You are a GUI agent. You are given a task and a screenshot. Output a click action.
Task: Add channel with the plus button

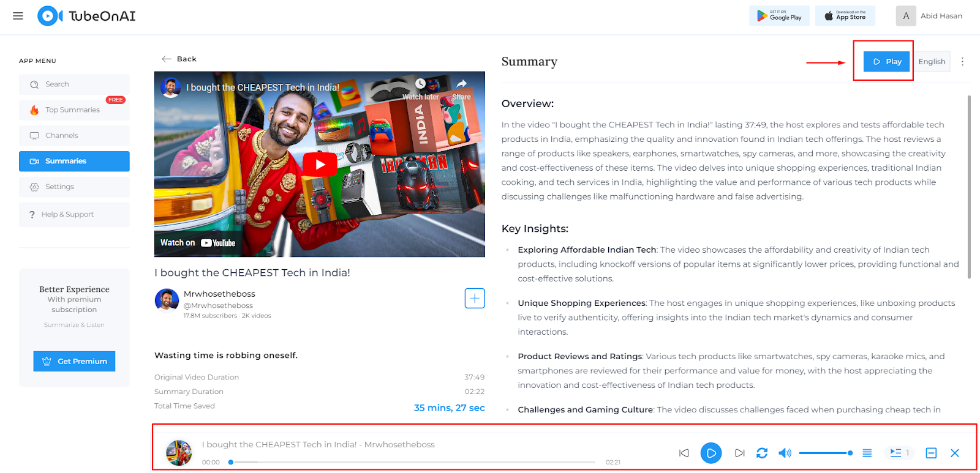point(475,298)
